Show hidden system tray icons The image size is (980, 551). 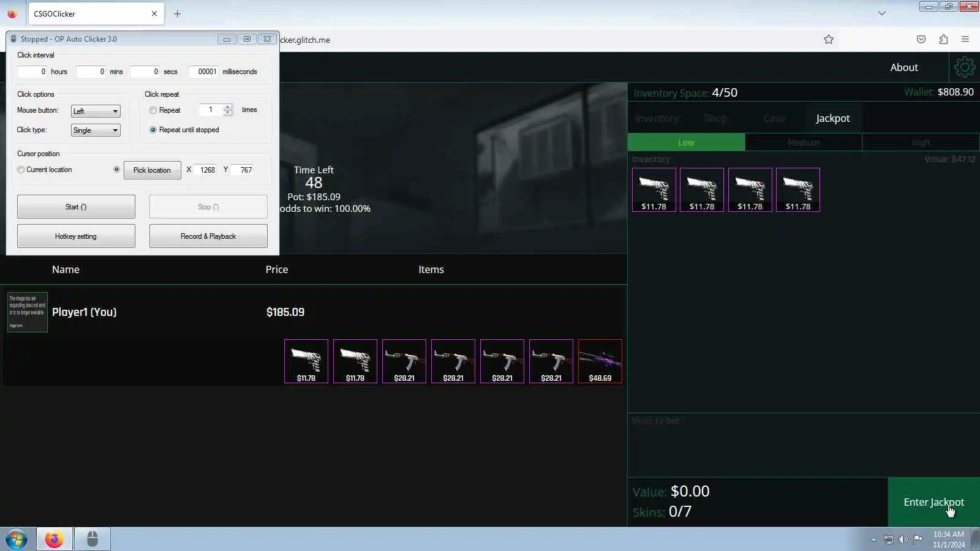pos(873,539)
